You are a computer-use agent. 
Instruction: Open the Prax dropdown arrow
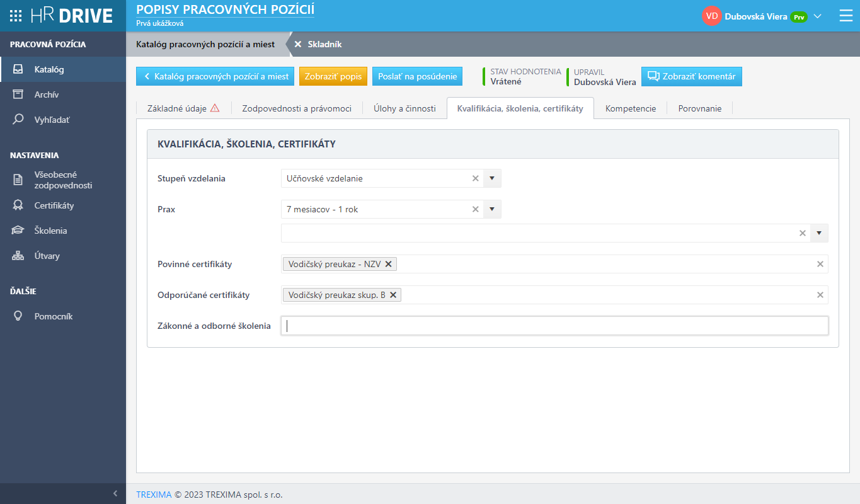point(492,209)
